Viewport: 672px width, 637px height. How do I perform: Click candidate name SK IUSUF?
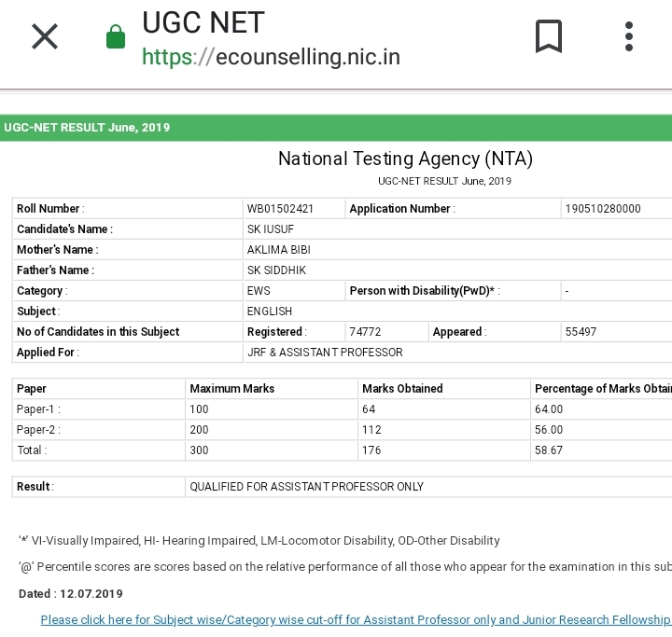tap(272, 229)
